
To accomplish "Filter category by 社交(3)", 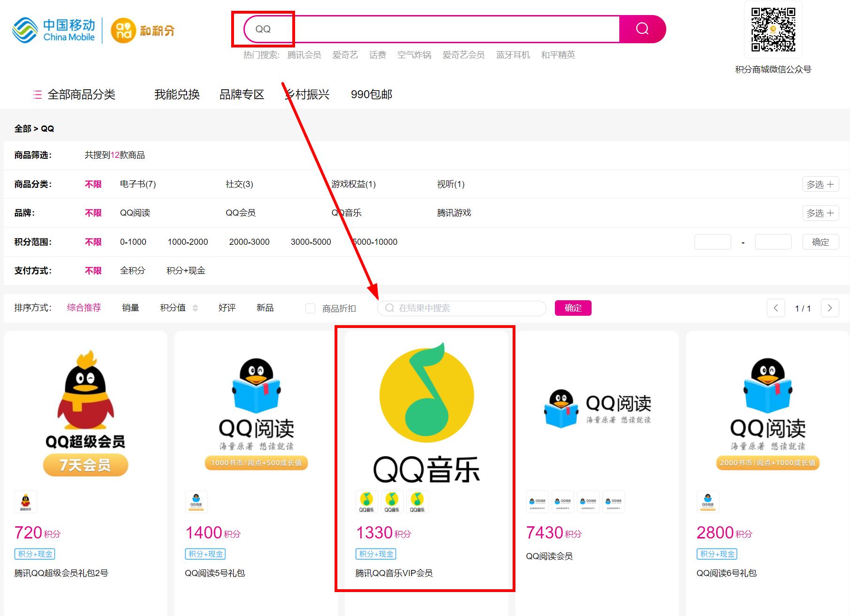I will [x=239, y=184].
